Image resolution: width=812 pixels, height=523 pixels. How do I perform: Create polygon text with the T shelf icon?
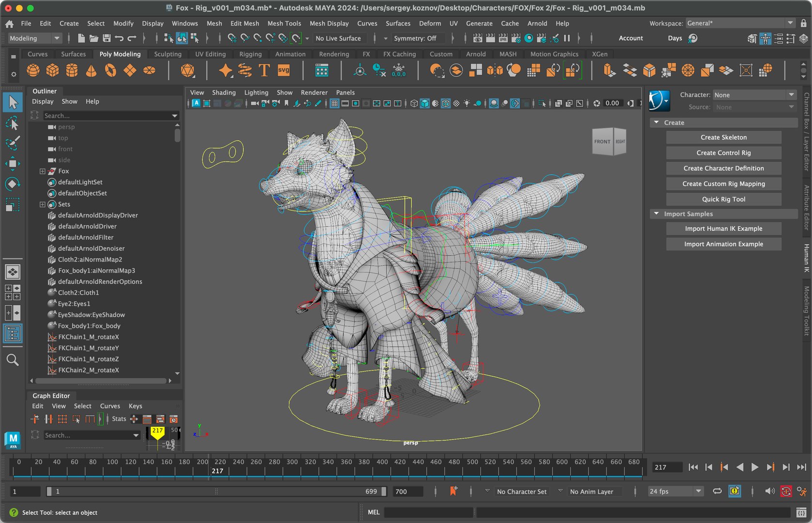264,71
